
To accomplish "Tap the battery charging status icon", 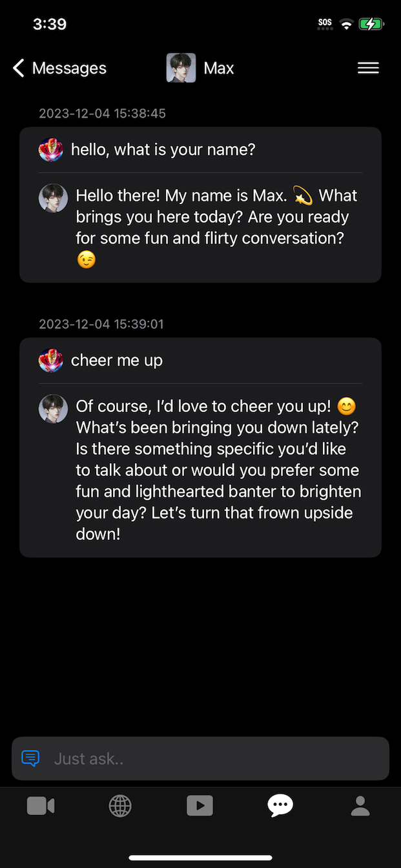I will coord(371,25).
